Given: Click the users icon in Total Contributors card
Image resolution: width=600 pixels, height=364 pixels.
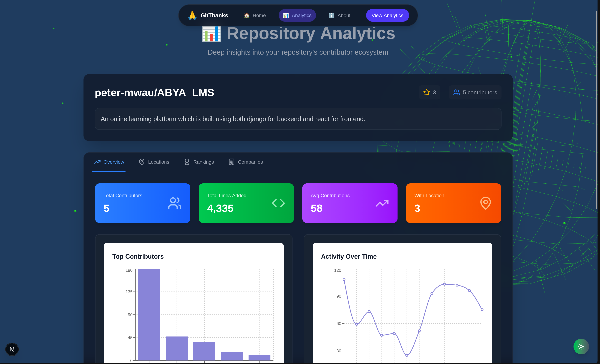Looking at the screenshot, I should click(x=174, y=203).
